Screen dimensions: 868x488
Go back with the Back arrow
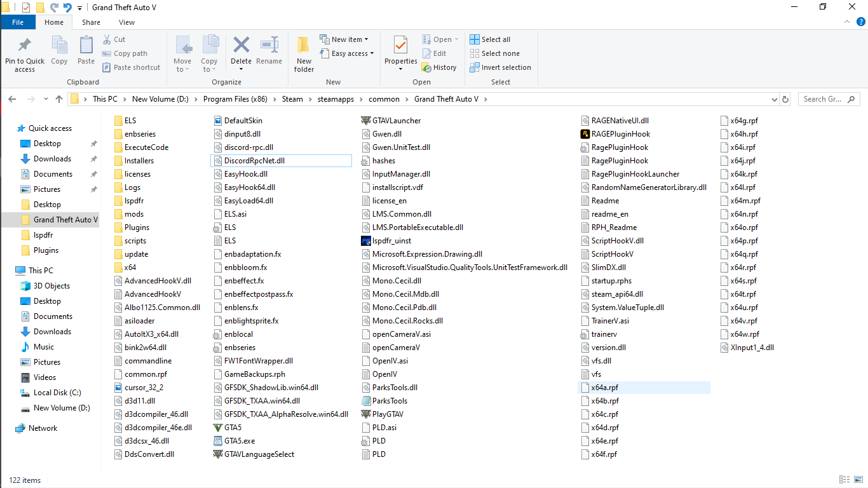click(x=12, y=99)
